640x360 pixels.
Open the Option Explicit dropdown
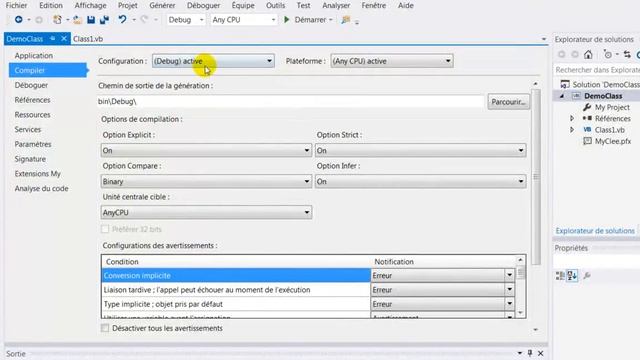[206, 150]
